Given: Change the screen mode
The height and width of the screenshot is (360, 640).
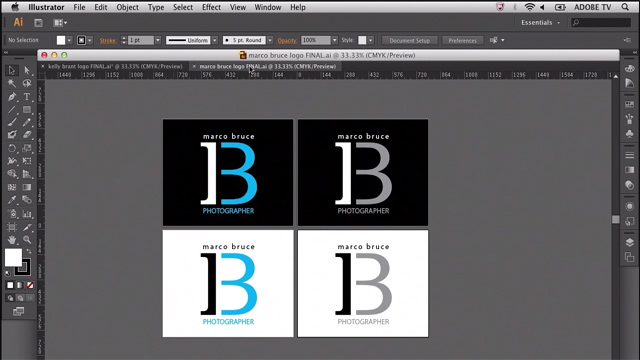Looking at the screenshot, I should tap(18, 312).
